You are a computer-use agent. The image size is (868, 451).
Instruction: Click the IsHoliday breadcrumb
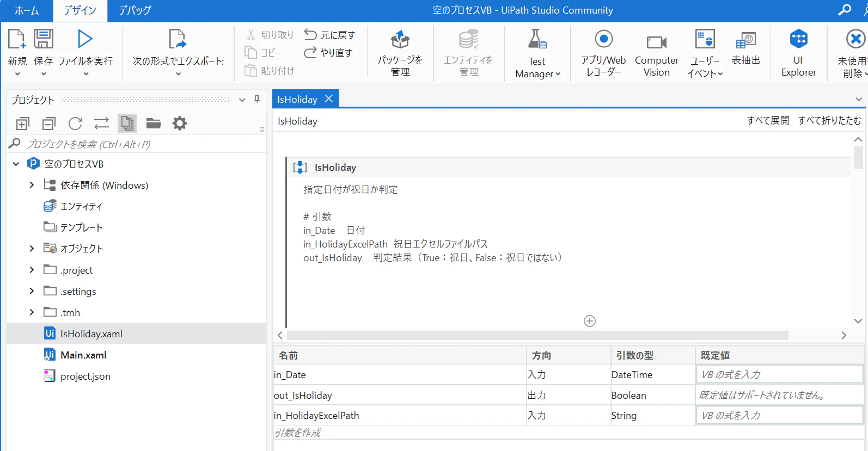297,121
